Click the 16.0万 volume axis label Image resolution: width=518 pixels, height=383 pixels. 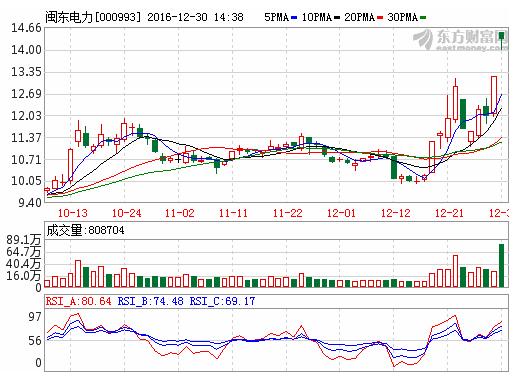[x=23, y=275]
